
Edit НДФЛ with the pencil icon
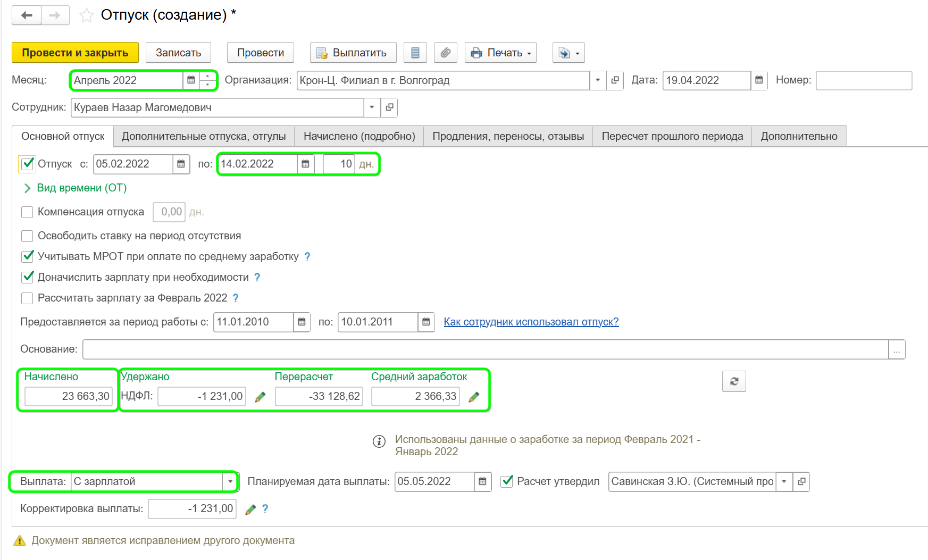pyautogui.click(x=260, y=397)
